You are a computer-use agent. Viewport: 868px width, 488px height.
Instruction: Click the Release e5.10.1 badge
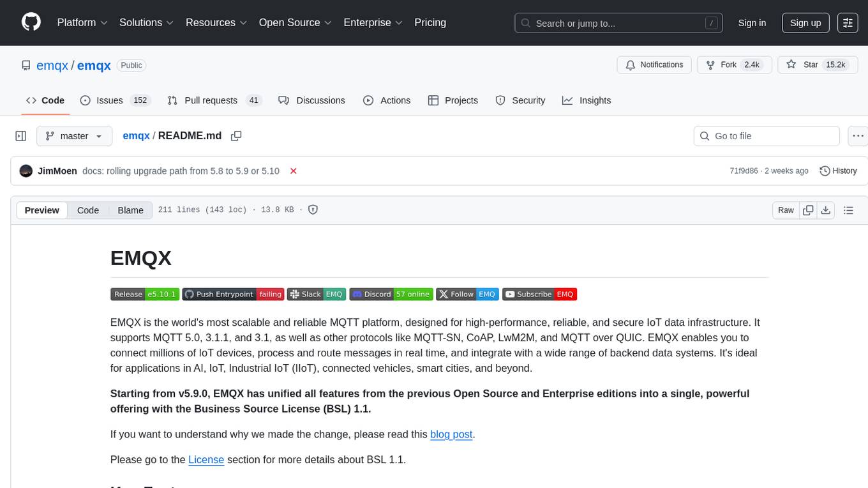pos(145,294)
